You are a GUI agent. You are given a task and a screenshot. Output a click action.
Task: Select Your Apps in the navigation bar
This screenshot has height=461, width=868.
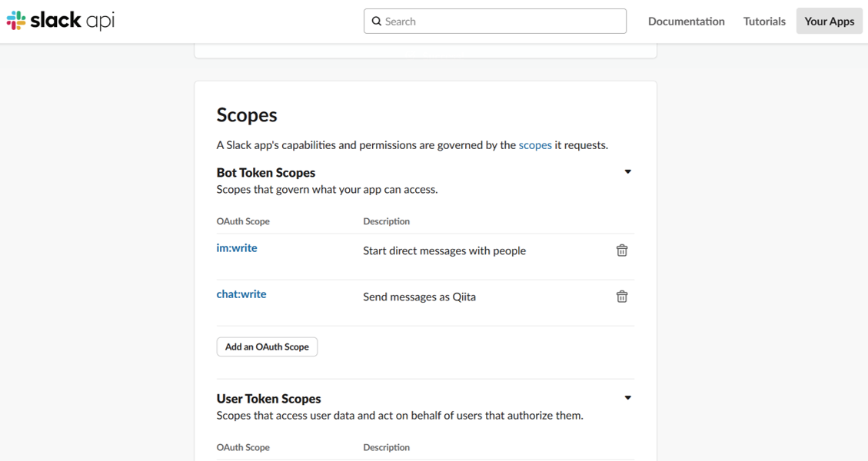point(829,21)
